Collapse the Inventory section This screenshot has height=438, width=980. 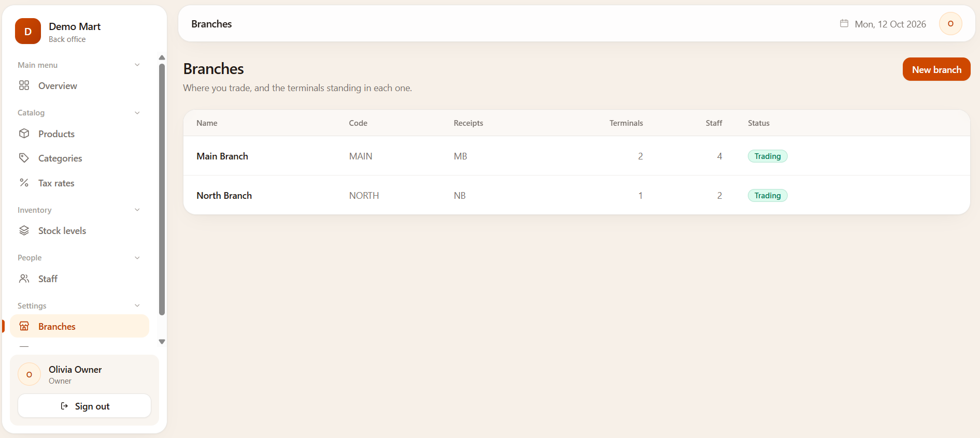point(137,210)
